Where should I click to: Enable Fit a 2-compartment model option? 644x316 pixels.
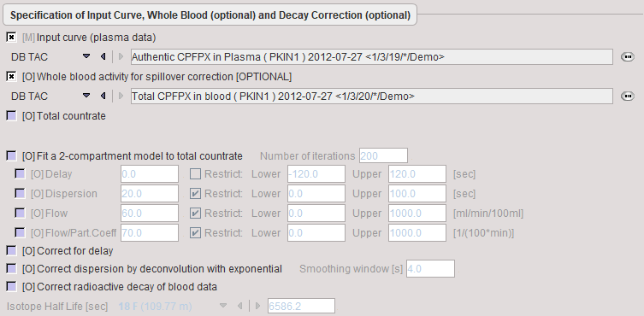coord(11,156)
